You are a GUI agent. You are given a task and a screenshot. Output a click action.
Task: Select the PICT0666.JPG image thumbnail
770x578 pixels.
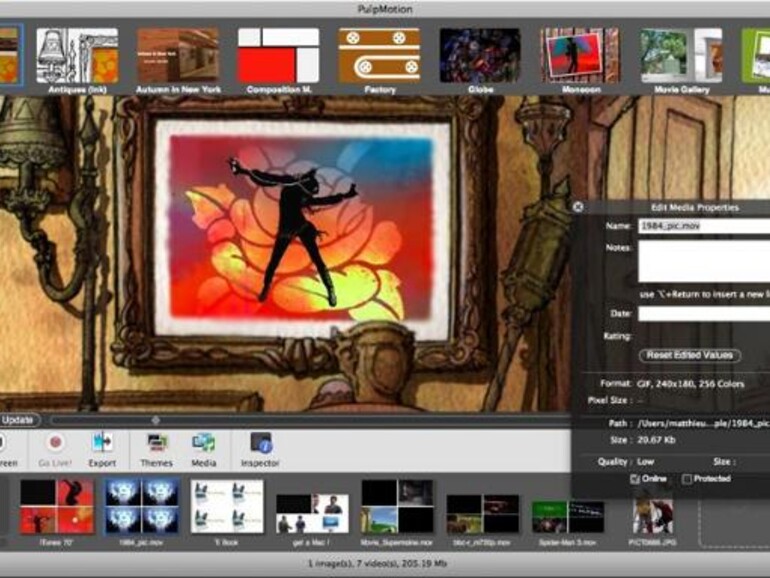653,517
